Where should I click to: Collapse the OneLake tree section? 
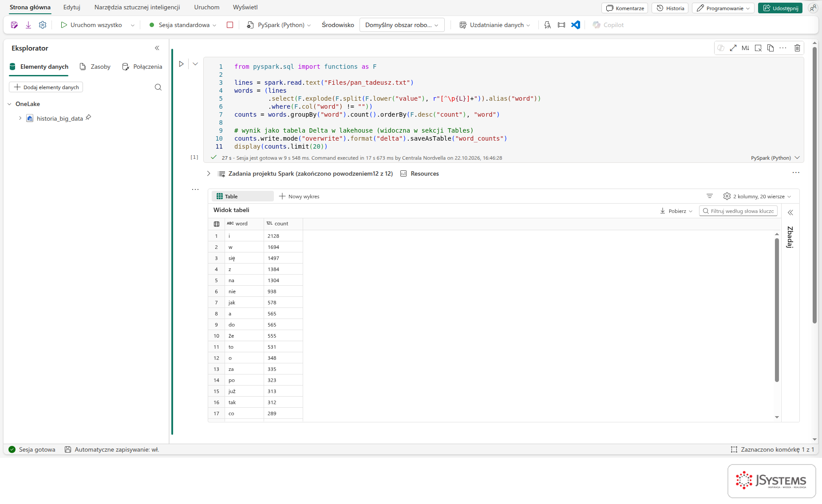(10, 104)
